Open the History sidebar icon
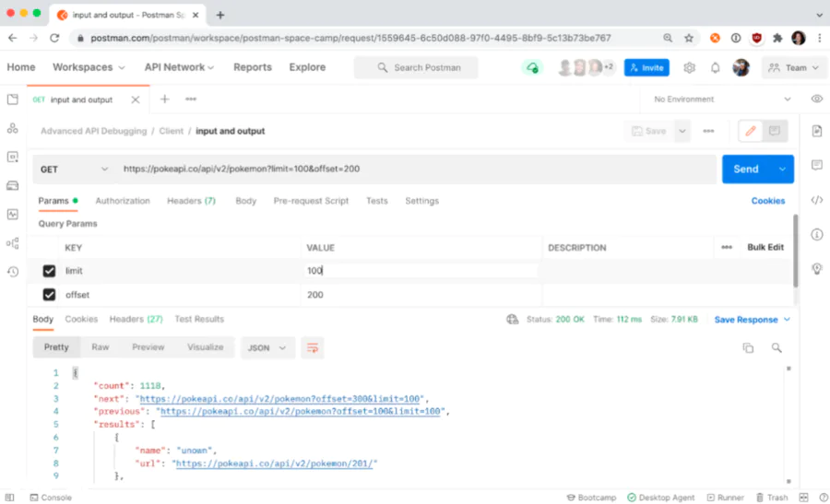This screenshot has height=504, width=830. [x=13, y=272]
